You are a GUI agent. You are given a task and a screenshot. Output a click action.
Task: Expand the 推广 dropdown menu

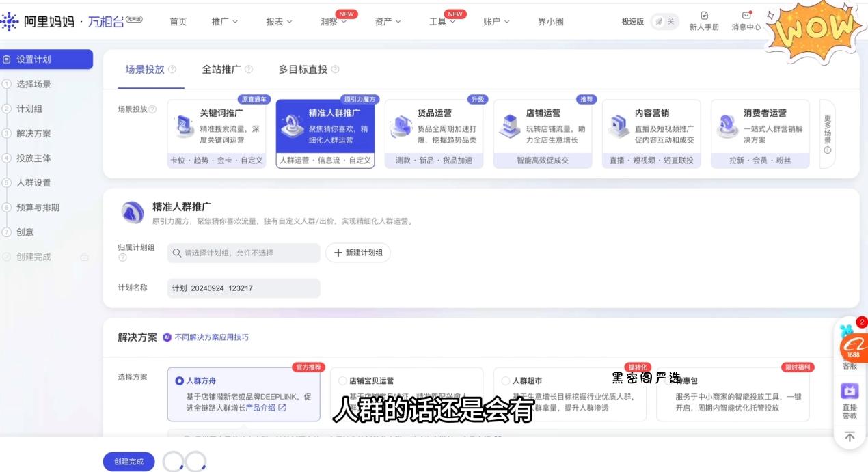click(225, 22)
